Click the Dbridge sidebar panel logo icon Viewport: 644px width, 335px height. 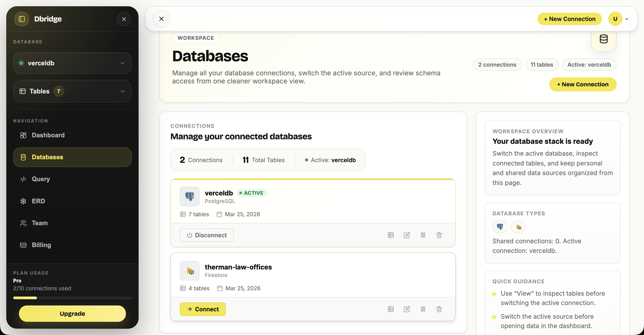point(22,19)
